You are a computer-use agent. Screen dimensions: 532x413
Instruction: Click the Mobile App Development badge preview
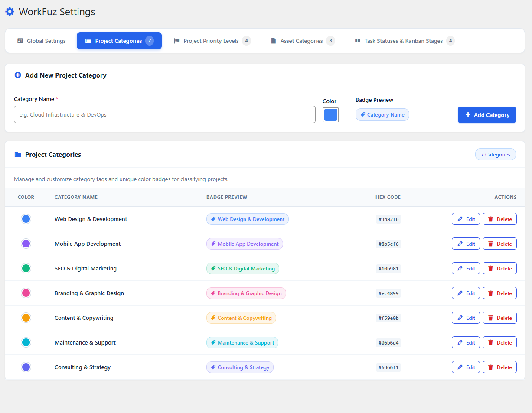245,244
